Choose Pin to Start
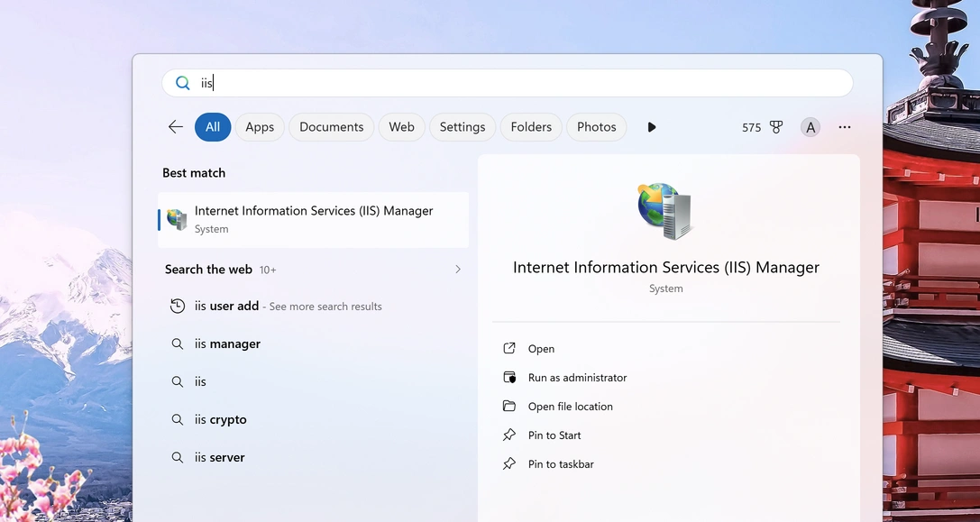 [x=554, y=435]
